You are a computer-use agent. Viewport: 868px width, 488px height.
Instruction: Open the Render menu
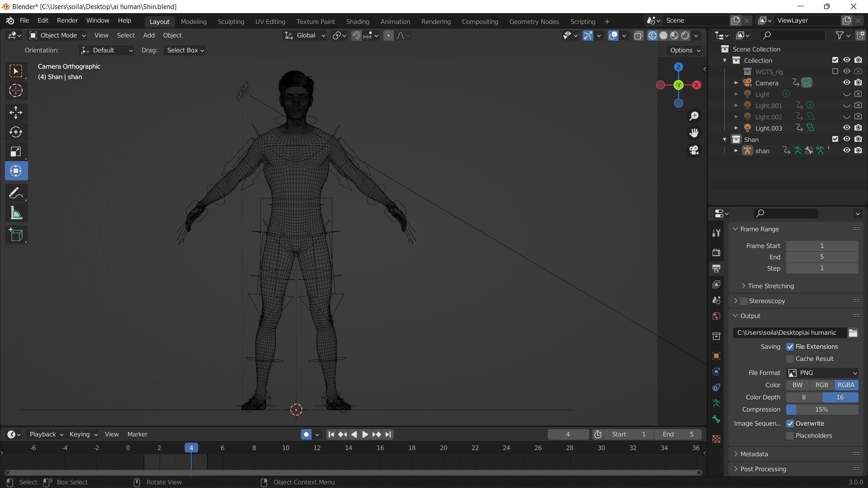pos(67,21)
